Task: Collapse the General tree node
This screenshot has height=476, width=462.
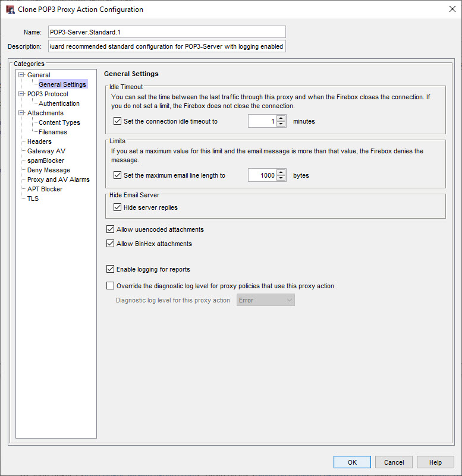Action: pos(21,75)
